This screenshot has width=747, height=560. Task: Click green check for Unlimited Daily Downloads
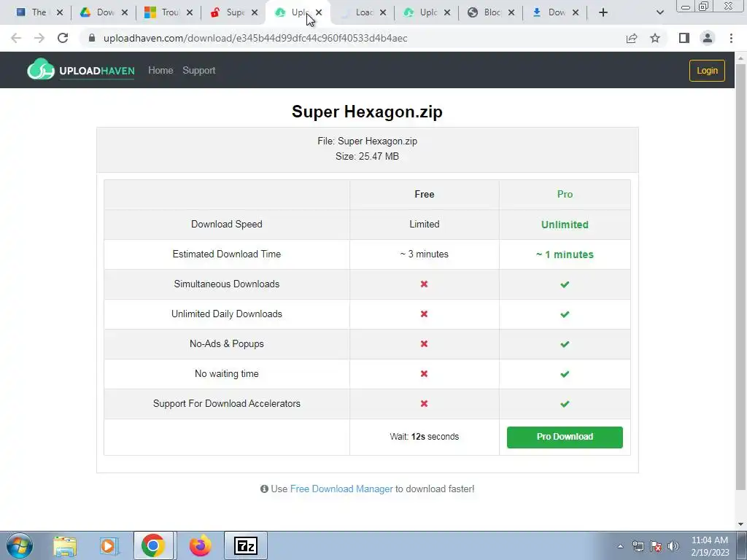(x=565, y=314)
